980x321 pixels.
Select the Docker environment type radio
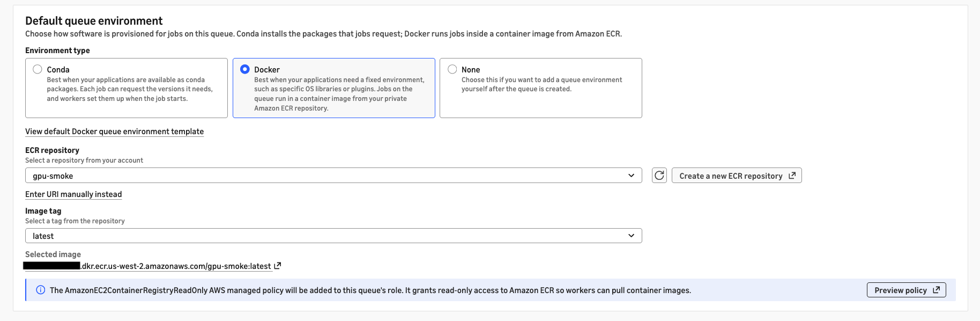[245, 69]
